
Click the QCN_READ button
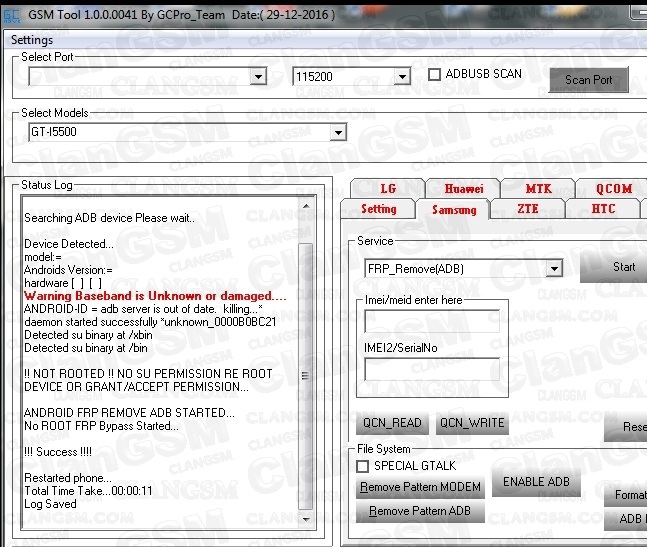point(392,423)
